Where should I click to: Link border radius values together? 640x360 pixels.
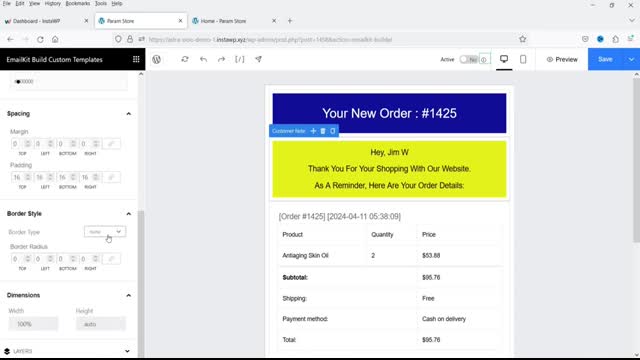click(111, 259)
